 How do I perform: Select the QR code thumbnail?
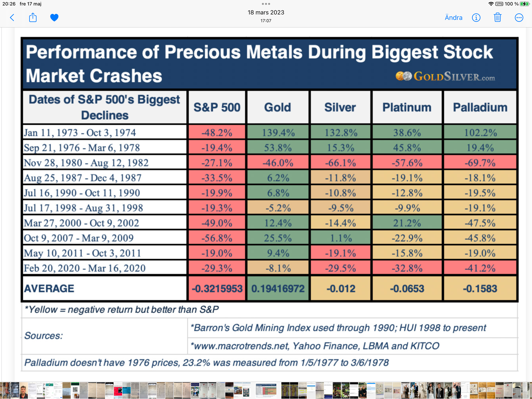click(x=75, y=390)
